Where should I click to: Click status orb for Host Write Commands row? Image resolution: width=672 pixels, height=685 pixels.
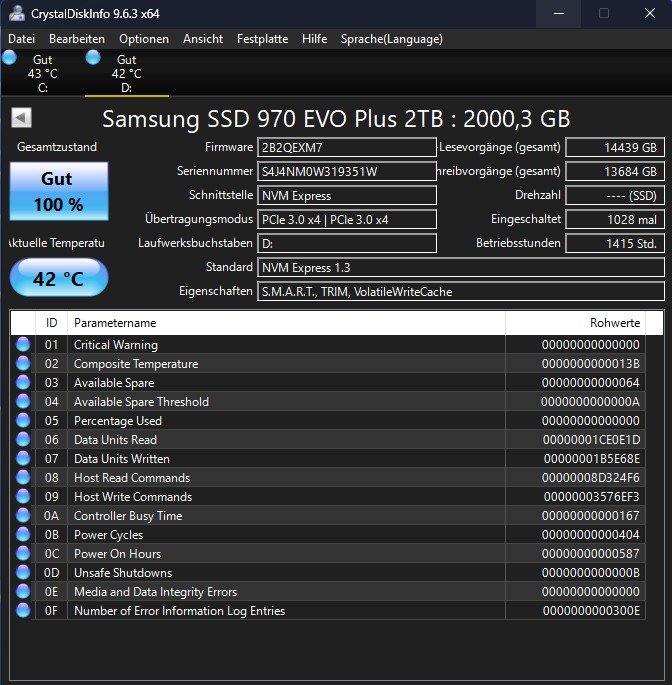[23, 496]
